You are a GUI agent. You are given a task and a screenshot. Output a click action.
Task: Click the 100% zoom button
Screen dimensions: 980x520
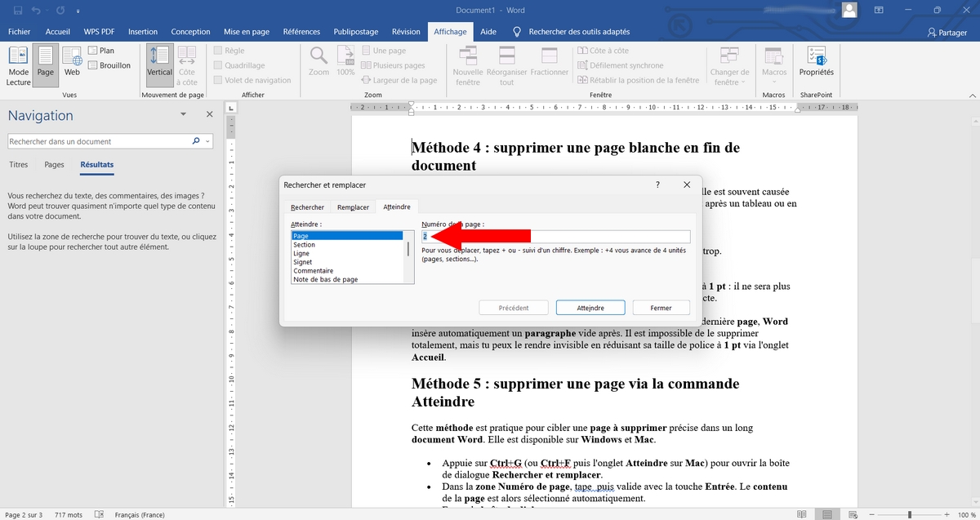(x=345, y=62)
